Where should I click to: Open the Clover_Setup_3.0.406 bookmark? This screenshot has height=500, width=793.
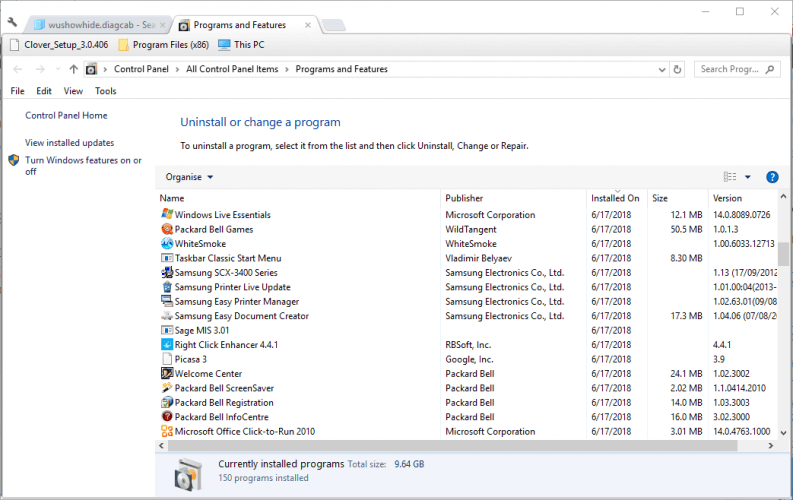[60, 44]
